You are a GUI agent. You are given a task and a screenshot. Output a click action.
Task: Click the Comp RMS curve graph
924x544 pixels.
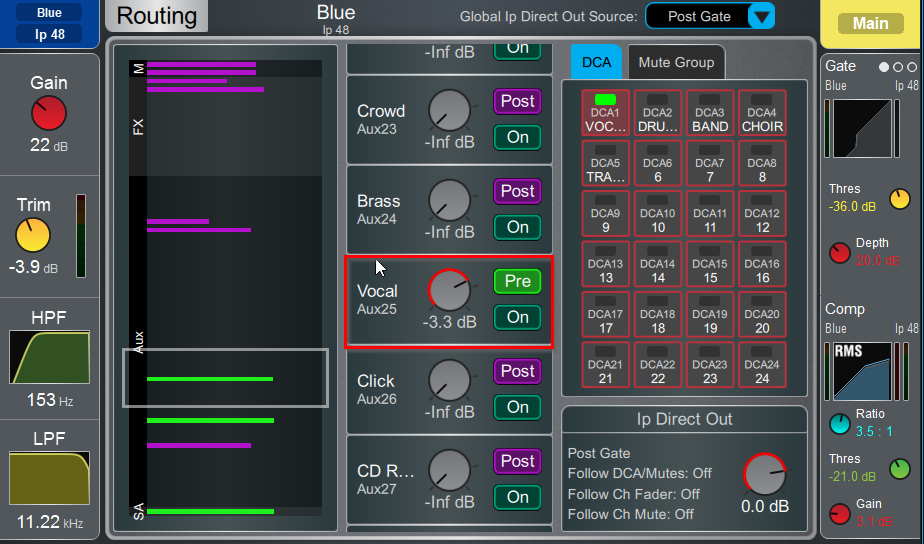click(862, 371)
